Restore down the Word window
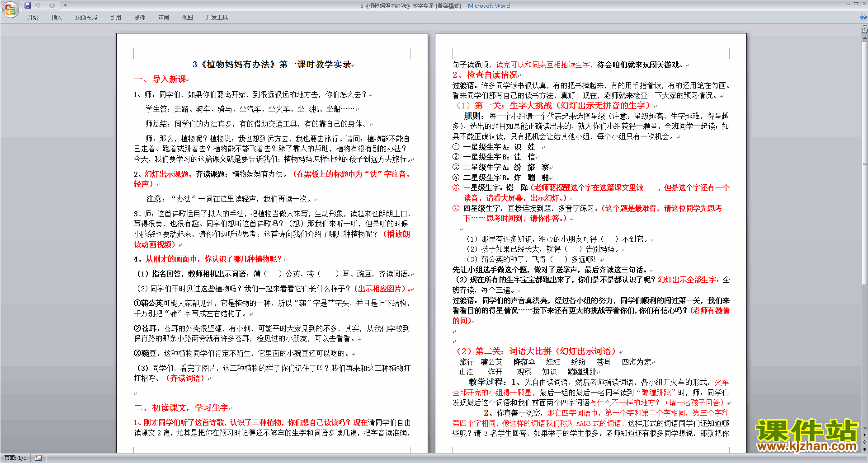 click(856, 4)
